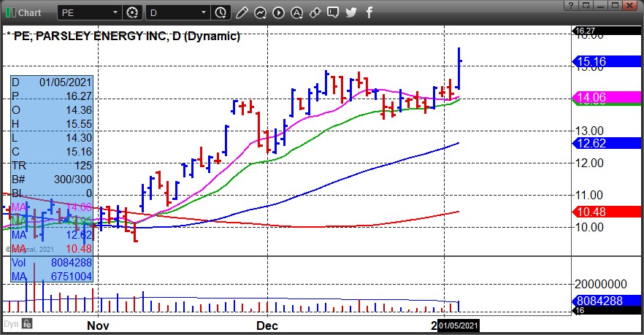644x335 pixels.
Task: Select the 14.06 magenta MA price marker
Action: tap(606, 97)
